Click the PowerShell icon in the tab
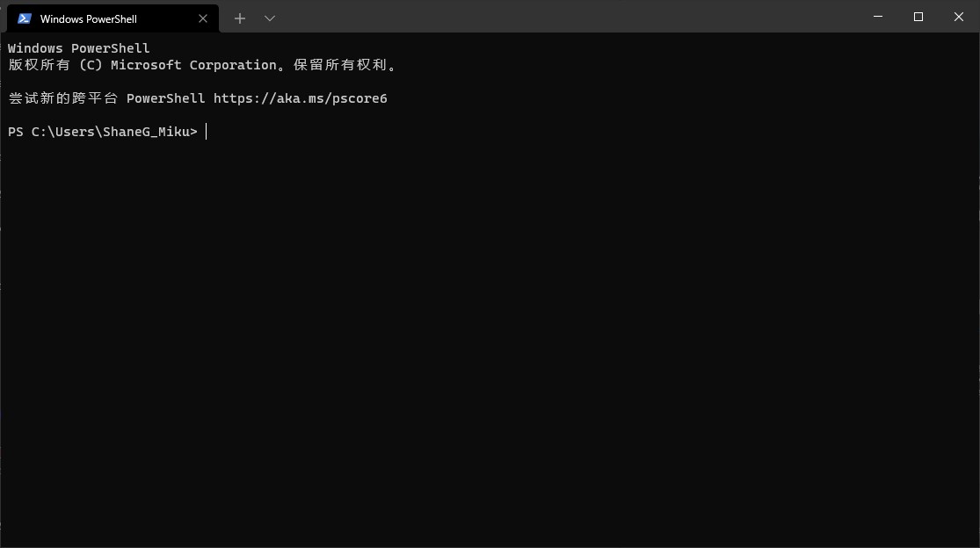The image size is (980, 548). (x=25, y=18)
